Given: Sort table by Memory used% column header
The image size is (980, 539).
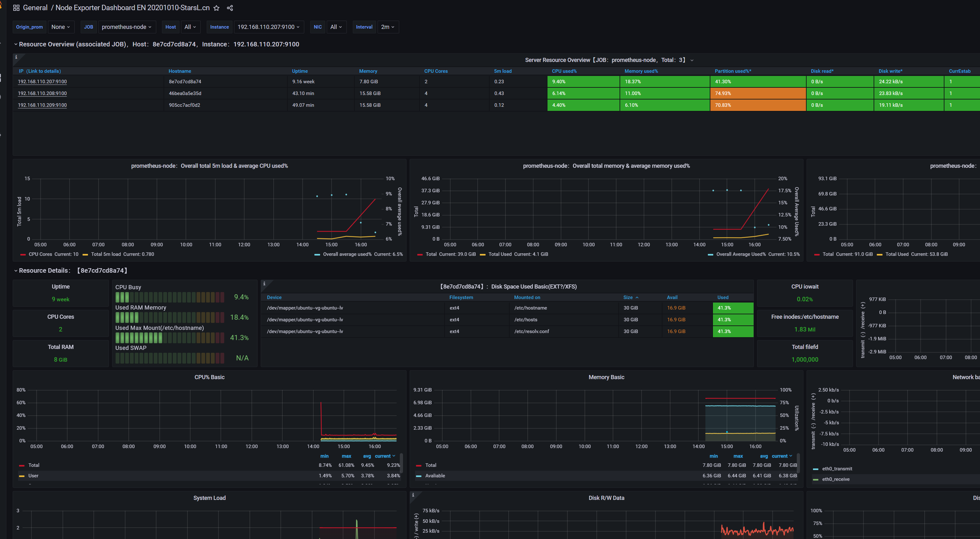Looking at the screenshot, I should coord(641,71).
